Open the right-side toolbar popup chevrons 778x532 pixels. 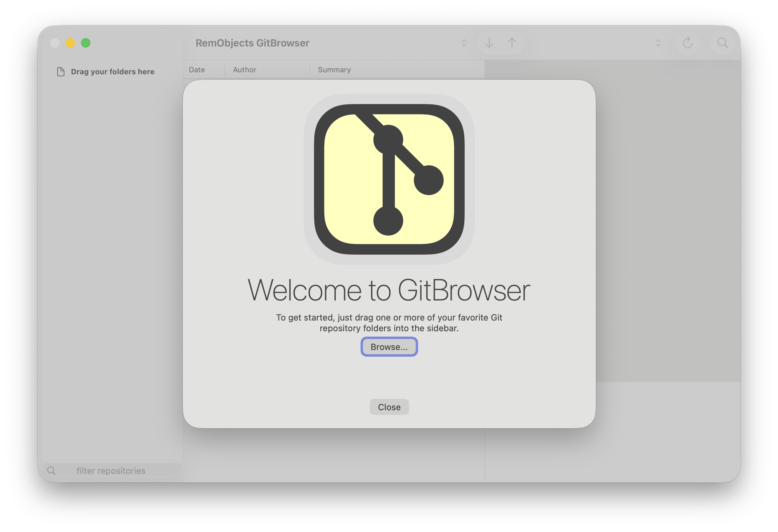point(658,43)
